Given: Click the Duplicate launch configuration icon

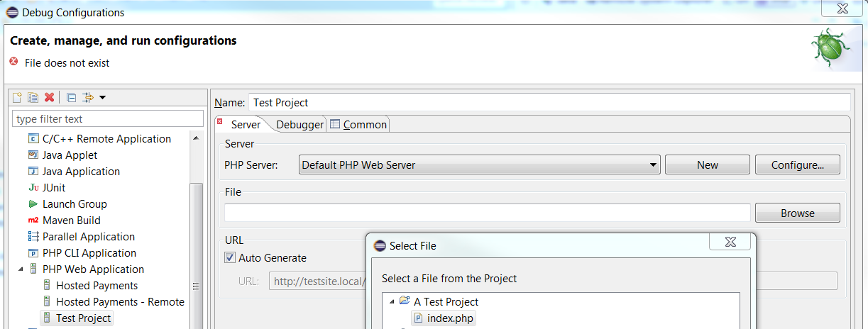Looking at the screenshot, I should pyautogui.click(x=33, y=98).
